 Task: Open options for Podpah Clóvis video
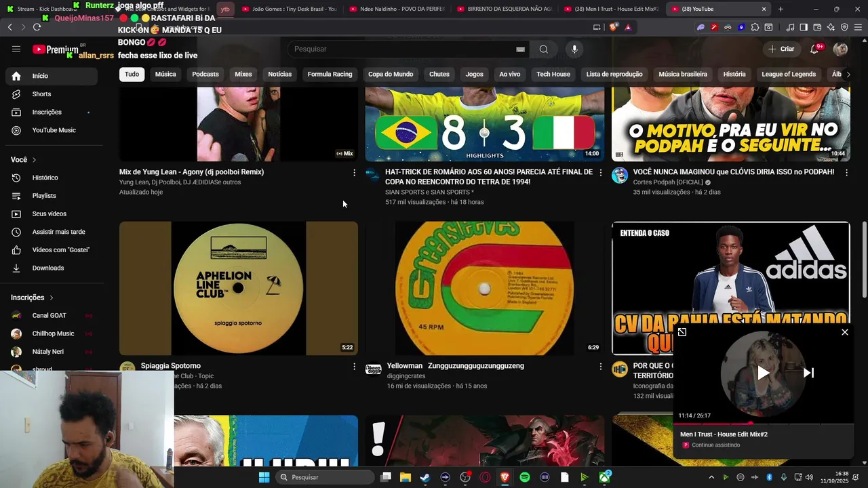point(846,173)
